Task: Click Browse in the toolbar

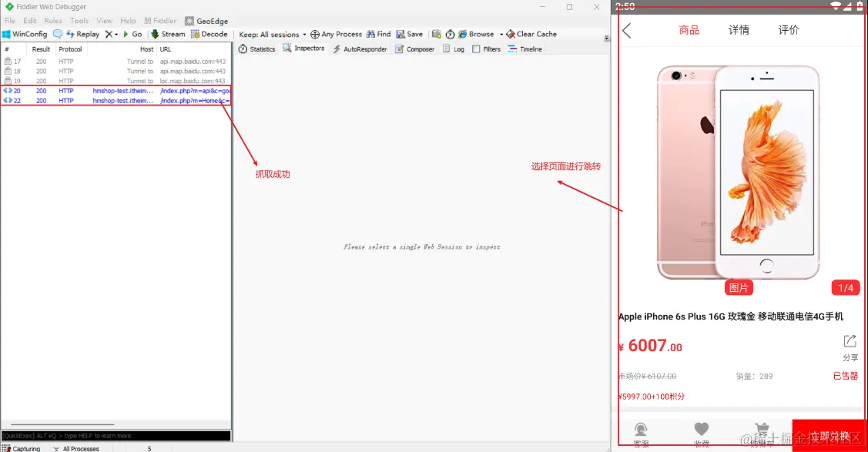Action: pos(476,34)
